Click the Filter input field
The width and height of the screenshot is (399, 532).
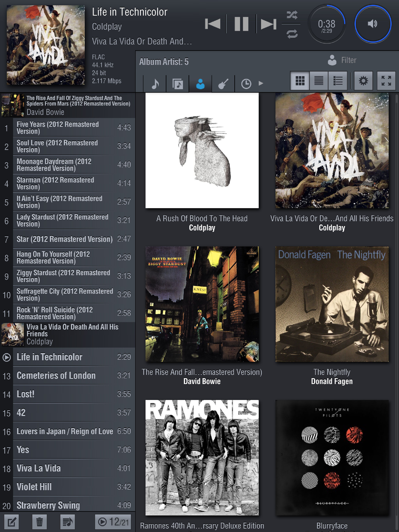[349, 60]
